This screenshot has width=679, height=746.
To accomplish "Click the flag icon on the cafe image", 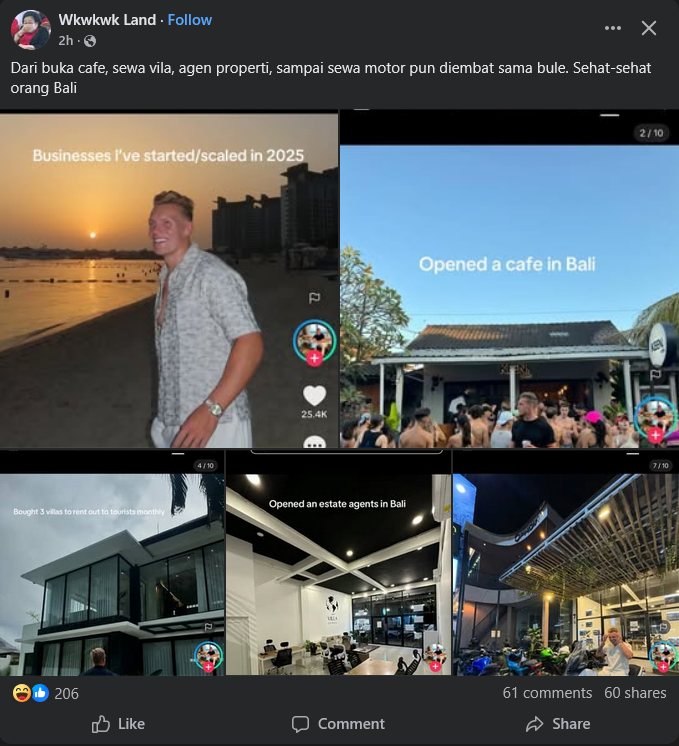I will (655, 375).
